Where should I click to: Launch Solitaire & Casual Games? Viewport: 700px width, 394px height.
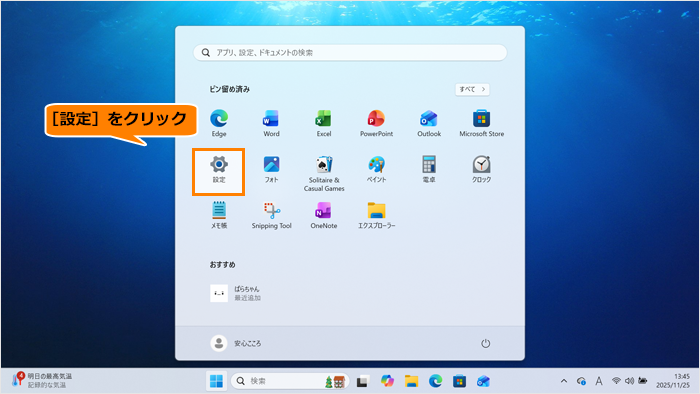tap(324, 174)
